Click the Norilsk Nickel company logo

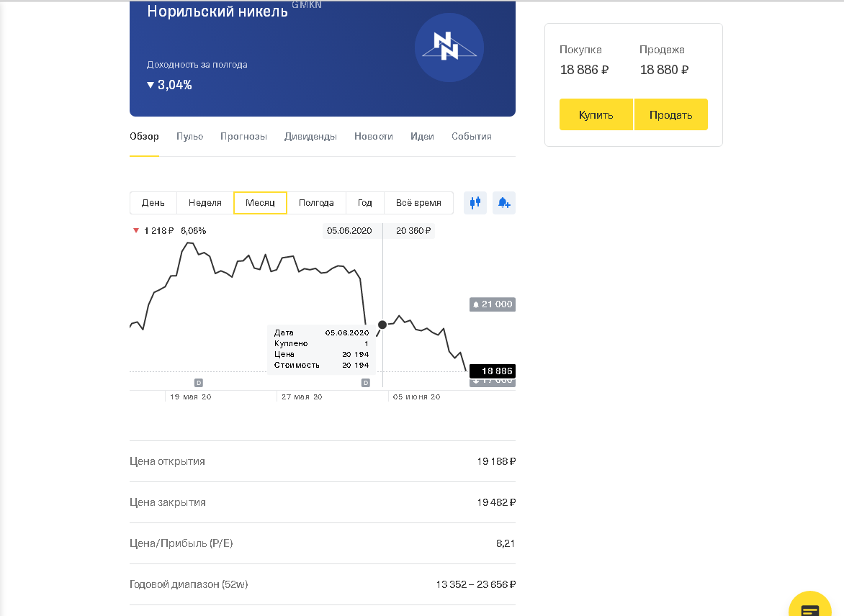click(449, 47)
